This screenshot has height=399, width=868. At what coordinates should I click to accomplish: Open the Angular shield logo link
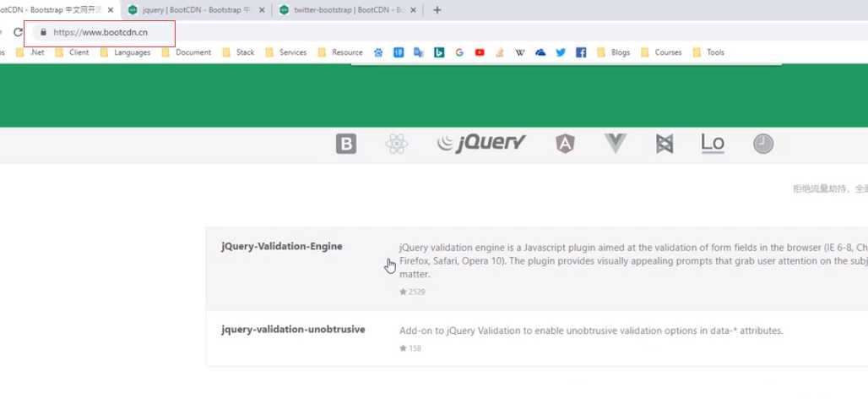565,144
